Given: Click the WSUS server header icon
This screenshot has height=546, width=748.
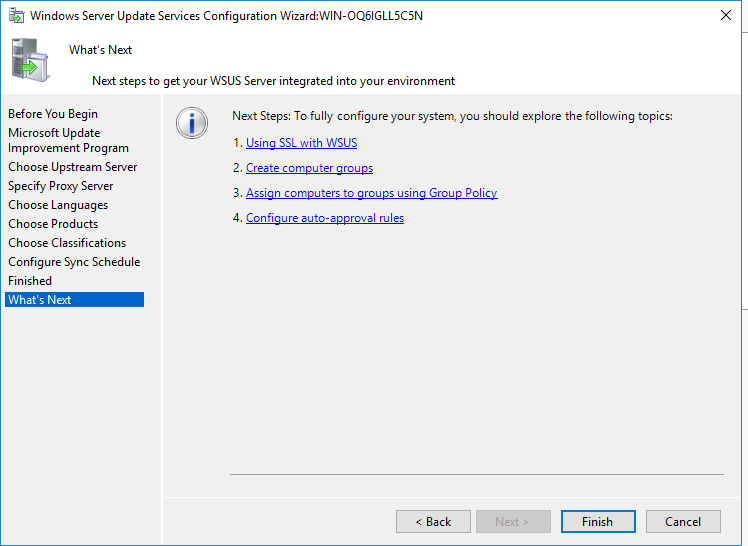Looking at the screenshot, I should pos(30,61).
